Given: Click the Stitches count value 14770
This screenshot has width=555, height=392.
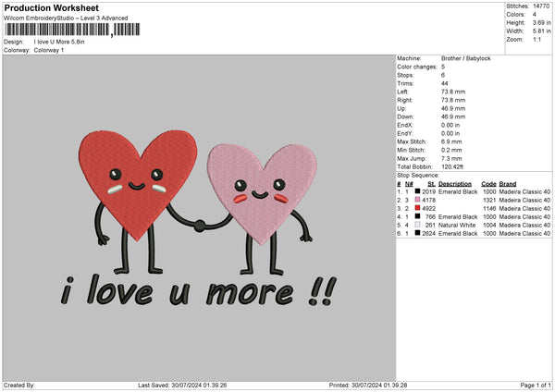Looking at the screenshot, I should 541,5.
